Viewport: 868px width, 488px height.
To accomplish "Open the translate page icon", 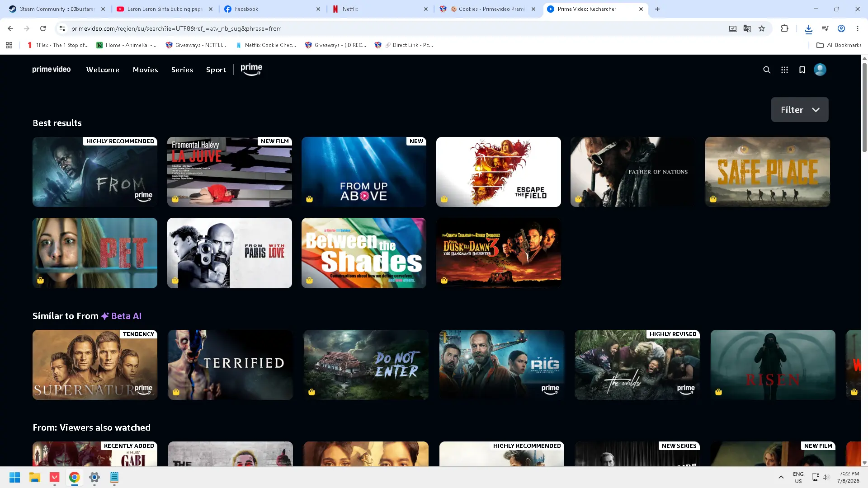I will [x=747, y=28].
